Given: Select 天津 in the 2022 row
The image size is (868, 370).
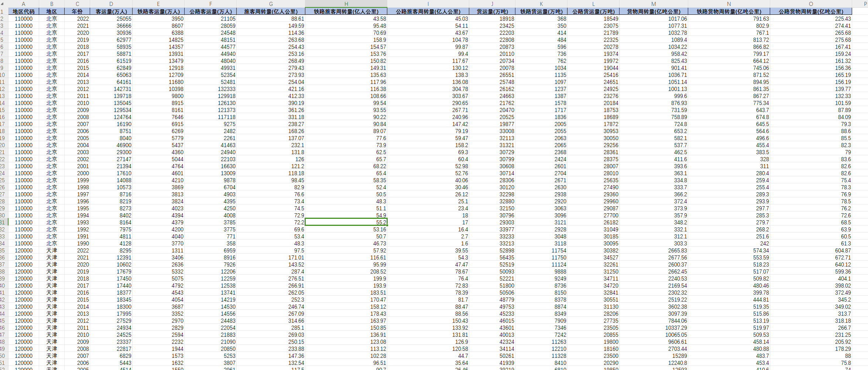Looking at the screenshot, I should [x=52, y=251].
